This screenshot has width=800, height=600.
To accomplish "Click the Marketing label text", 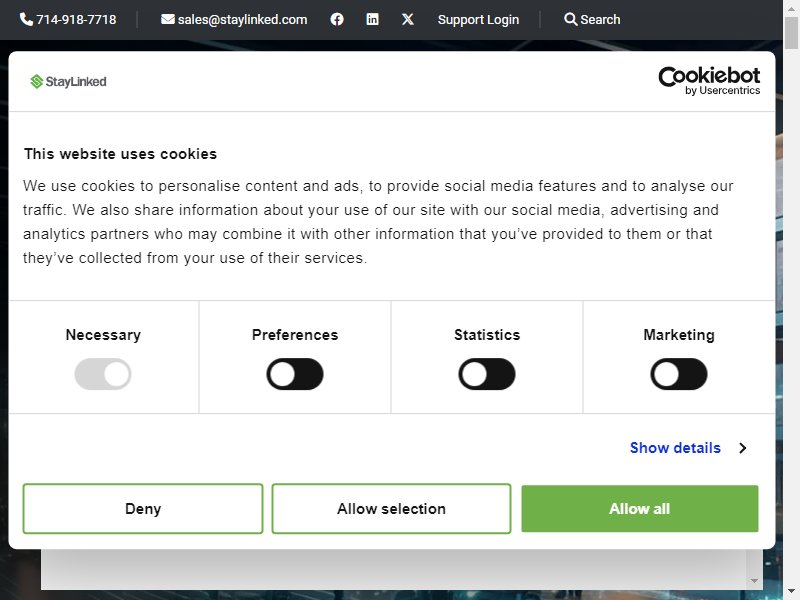I will point(679,335).
